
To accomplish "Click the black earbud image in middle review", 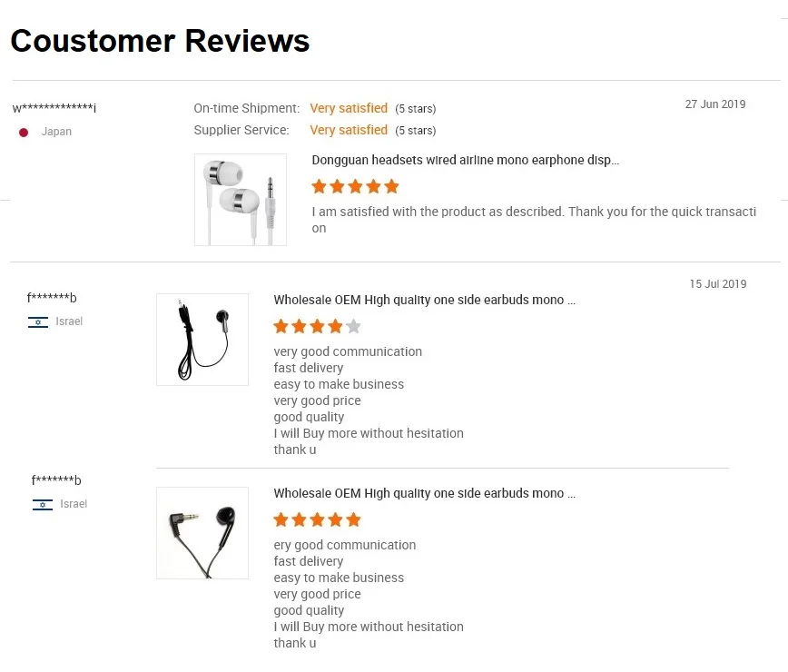I will click(202, 339).
